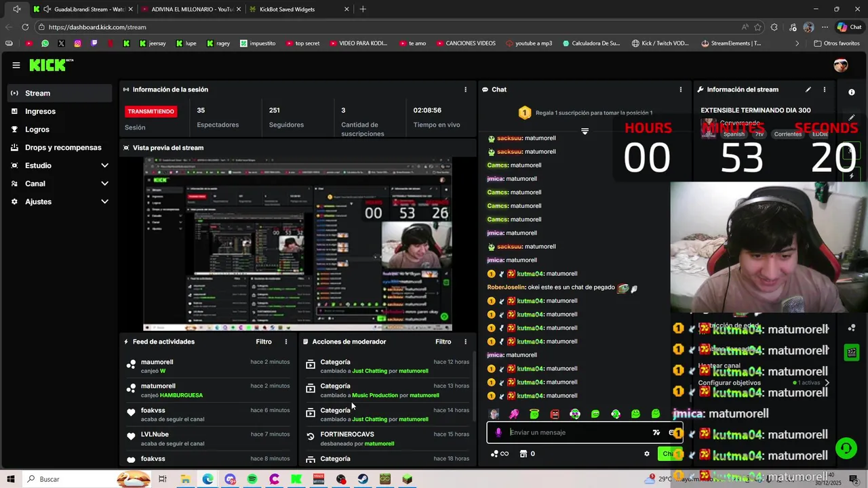The width and height of the screenshot is (868, 488).
Task: Open youtube a mp3 bookmark
Action: 529,43
